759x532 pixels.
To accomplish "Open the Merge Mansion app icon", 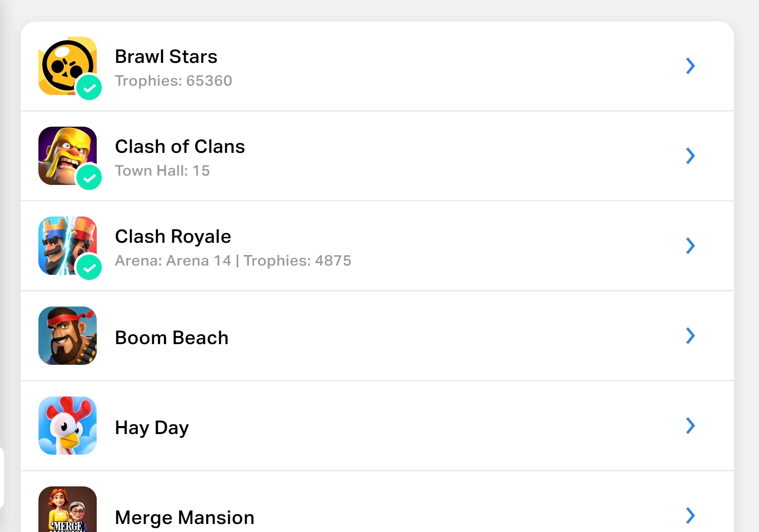I will (68, 509).
